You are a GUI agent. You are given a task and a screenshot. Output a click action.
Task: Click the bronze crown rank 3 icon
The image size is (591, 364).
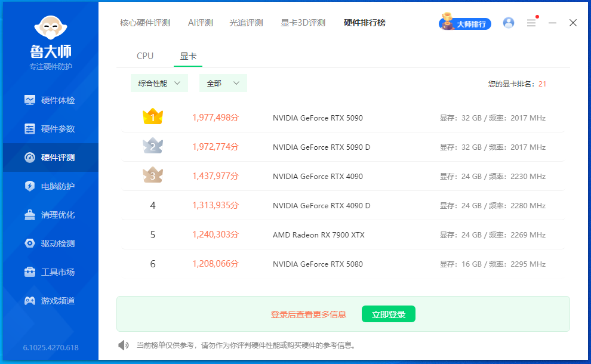(153, 175)
